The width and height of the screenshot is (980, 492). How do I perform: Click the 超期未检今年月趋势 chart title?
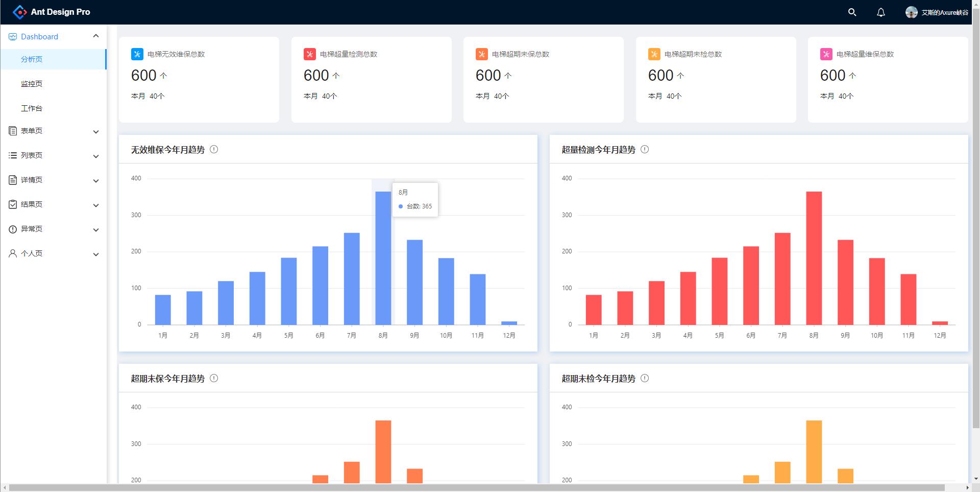[598, 379]
